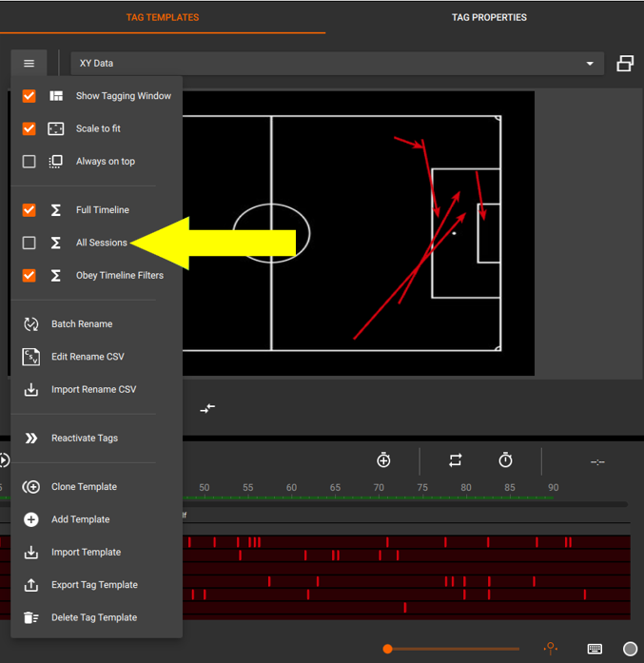Choose the Clone Template option
Screen dimensions: 644x663
[x=84, y=487]
